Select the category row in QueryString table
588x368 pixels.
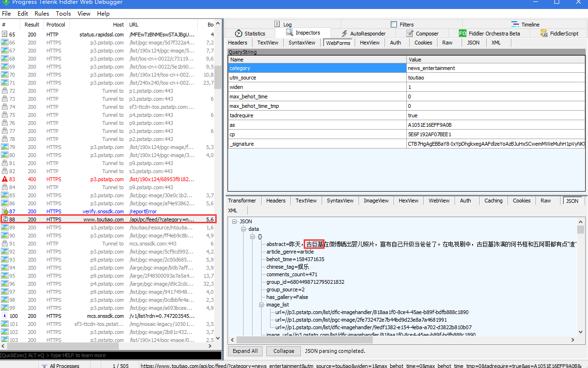406,68
